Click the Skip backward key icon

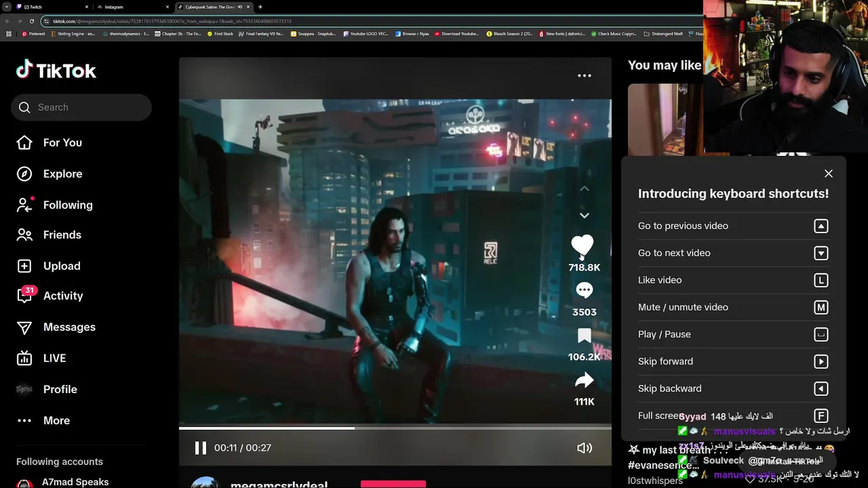[821, 388]
